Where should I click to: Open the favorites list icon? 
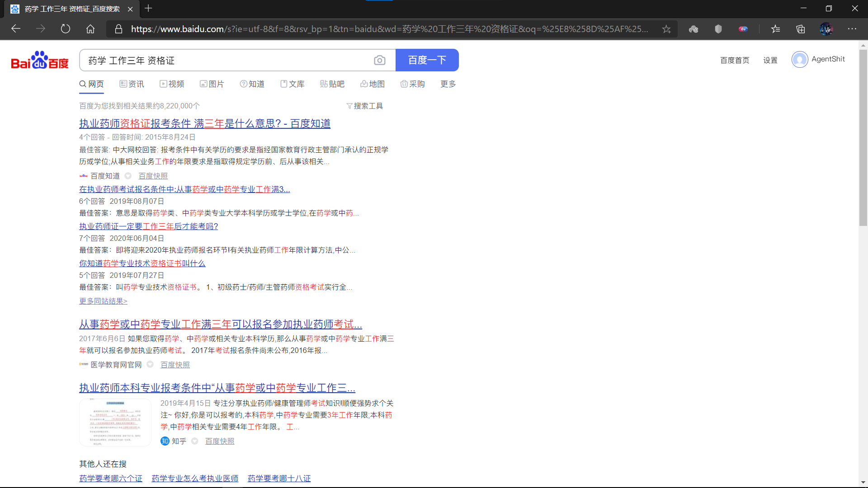776,29
